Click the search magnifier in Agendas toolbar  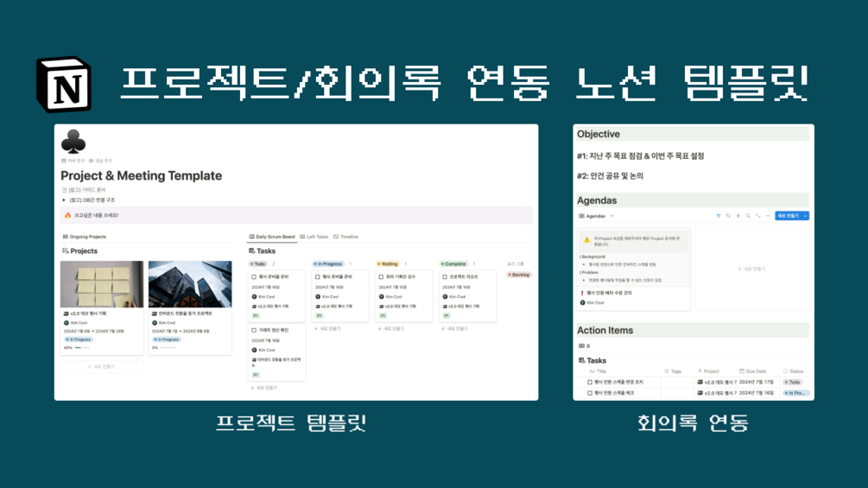748,216
